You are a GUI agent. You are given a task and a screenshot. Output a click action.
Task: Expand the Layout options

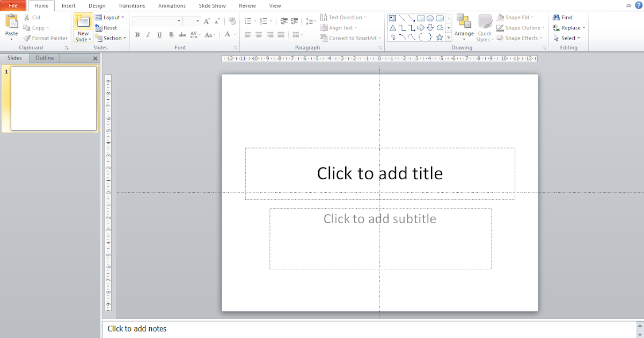point(110,17)
